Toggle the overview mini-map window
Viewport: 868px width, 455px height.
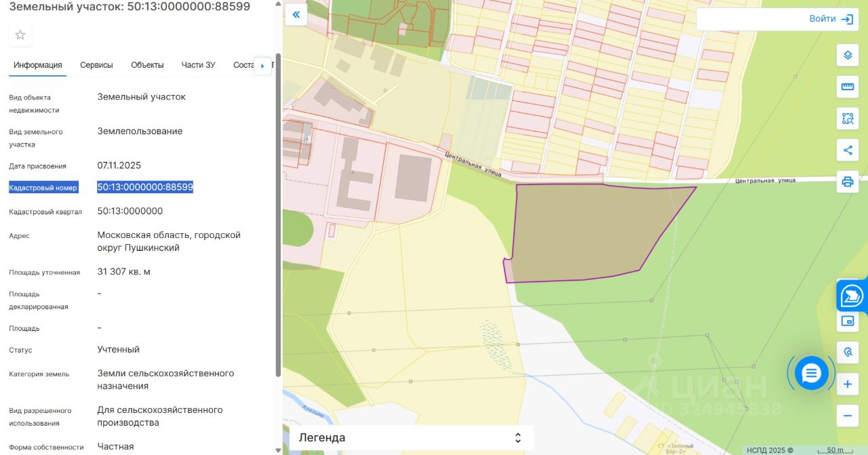pos(847,321)
